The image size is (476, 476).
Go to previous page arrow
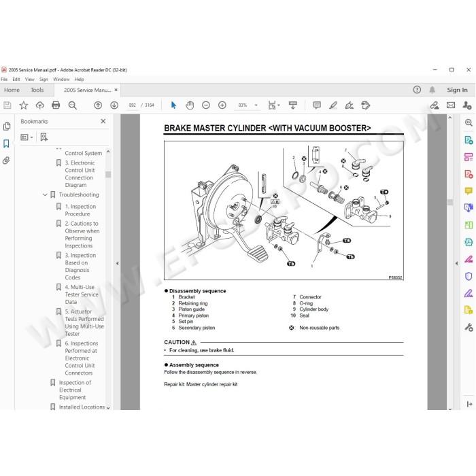point(98,105)
